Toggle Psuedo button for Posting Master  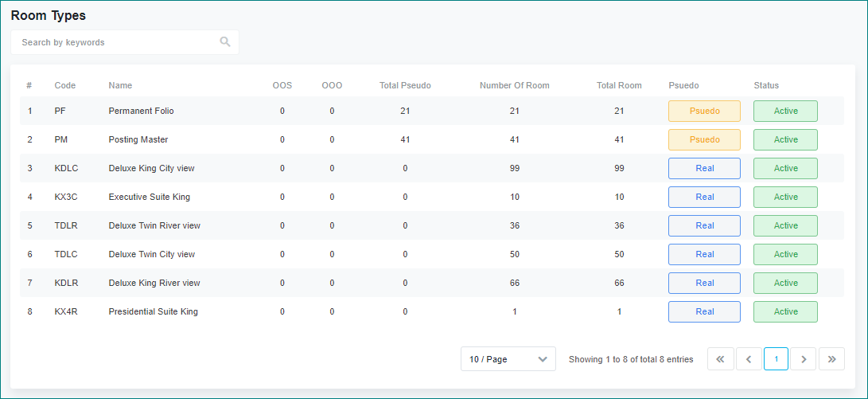coord(704,139)
